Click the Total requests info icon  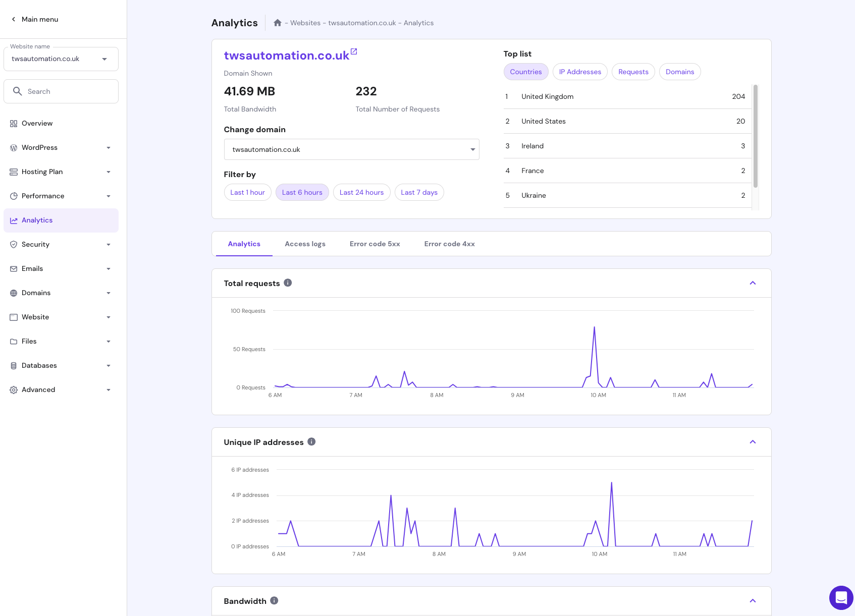tap(288, 283)
